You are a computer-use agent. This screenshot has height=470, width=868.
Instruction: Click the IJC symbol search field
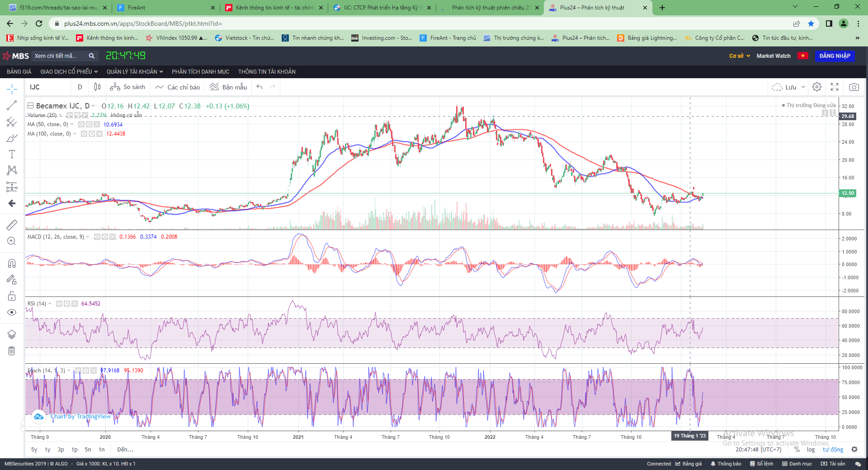pyautogui.click(x=47, y=87)
